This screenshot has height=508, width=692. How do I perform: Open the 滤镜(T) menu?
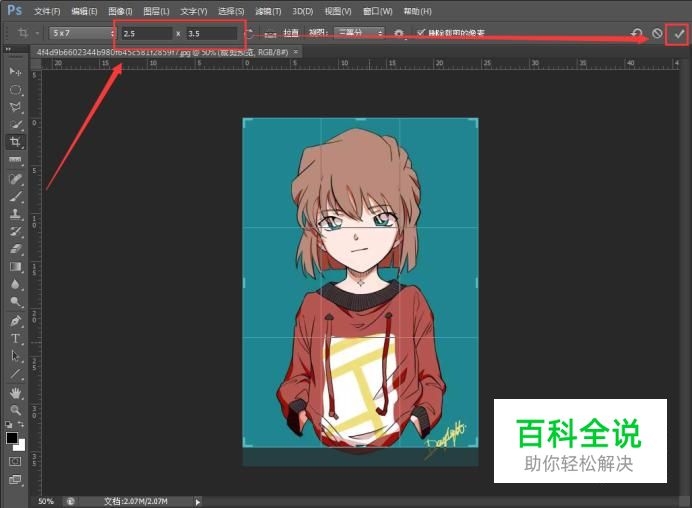(267, 11)
